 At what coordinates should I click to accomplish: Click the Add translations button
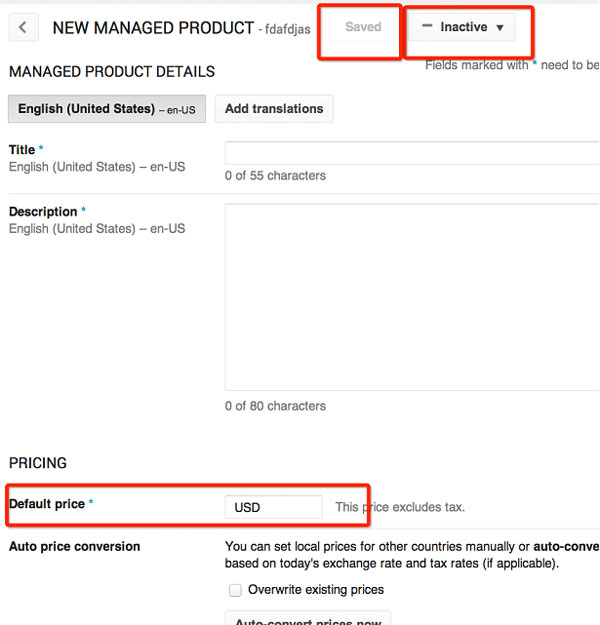coord(274,109)
